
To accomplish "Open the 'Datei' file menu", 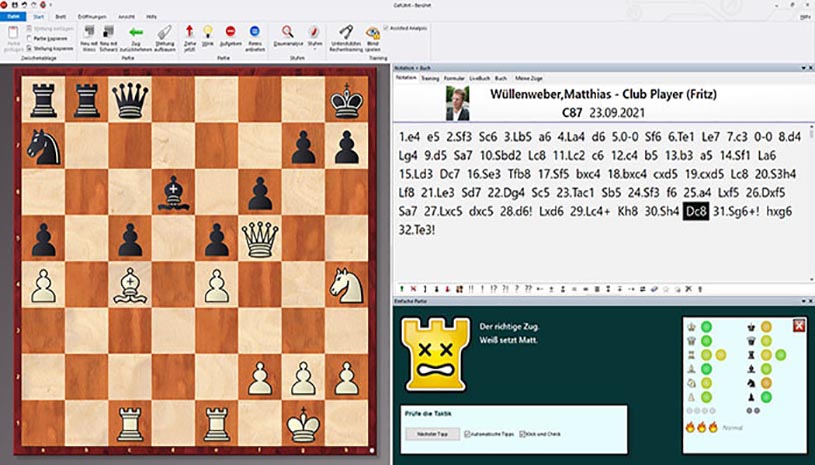I will (x=13, y=17).
